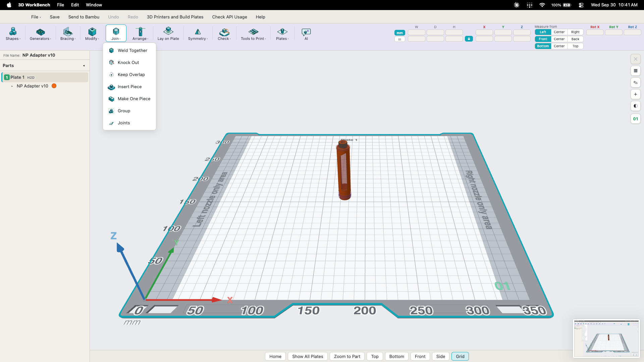Open the Bracing tool
The width and height of the screenshot is (644, 362).
click(68, 34)
